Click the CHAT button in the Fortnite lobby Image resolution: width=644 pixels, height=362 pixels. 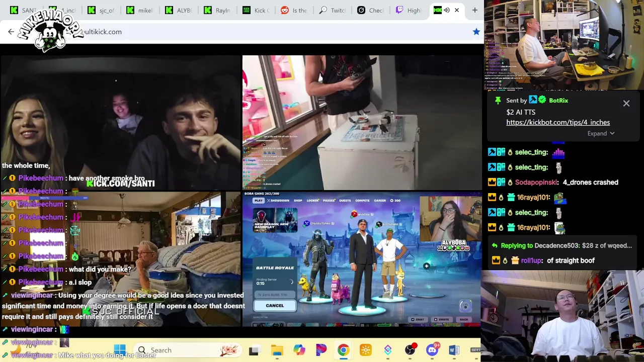tap(417, 319)
